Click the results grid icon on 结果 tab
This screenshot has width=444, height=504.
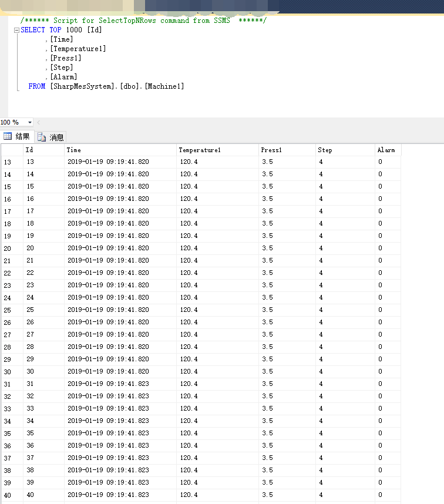coord(8,136)
